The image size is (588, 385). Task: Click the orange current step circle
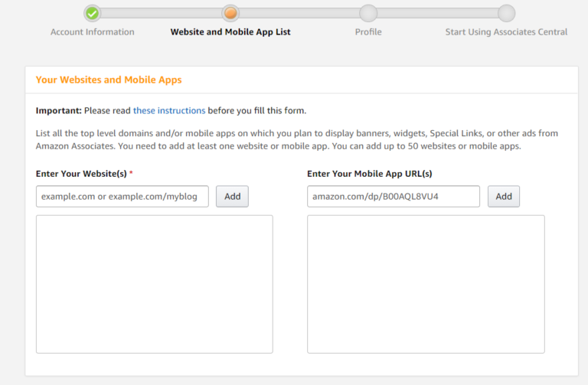(230, 13)
